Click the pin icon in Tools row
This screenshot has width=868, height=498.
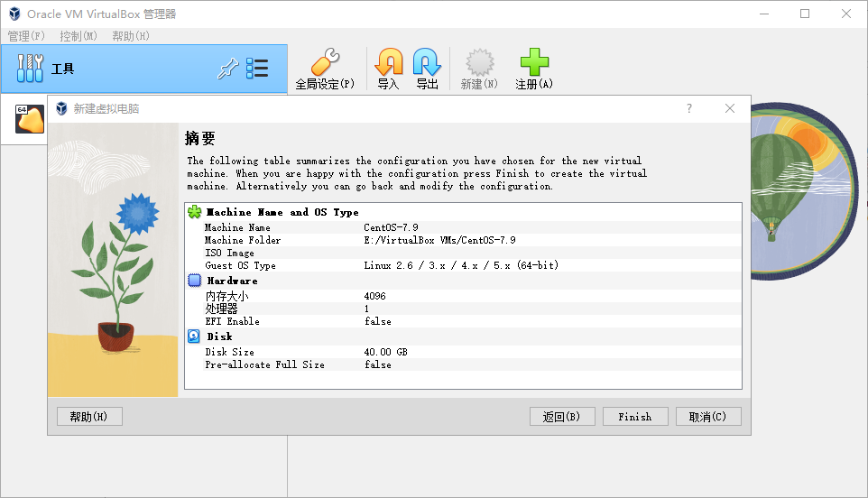point(227,69)
